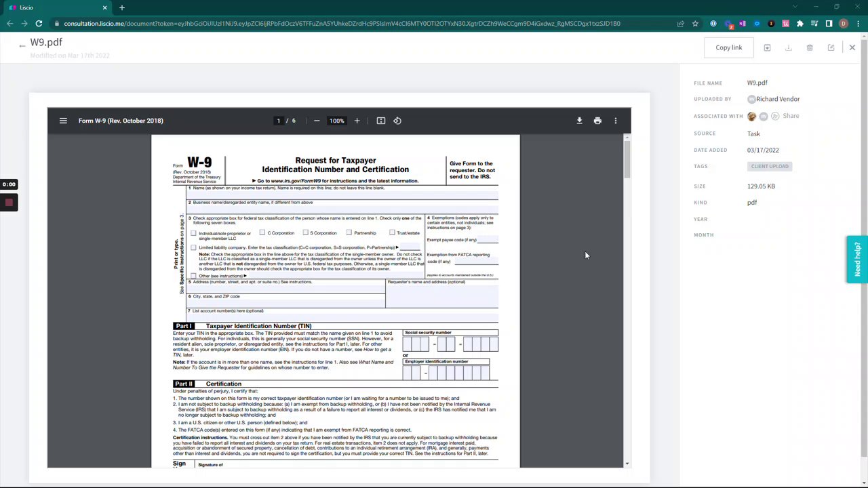Click the Task source value

pos(753,134)
